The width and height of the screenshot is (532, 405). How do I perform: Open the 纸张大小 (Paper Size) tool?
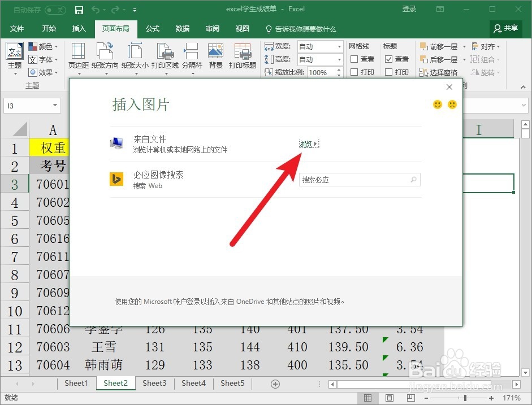(135, 56)
